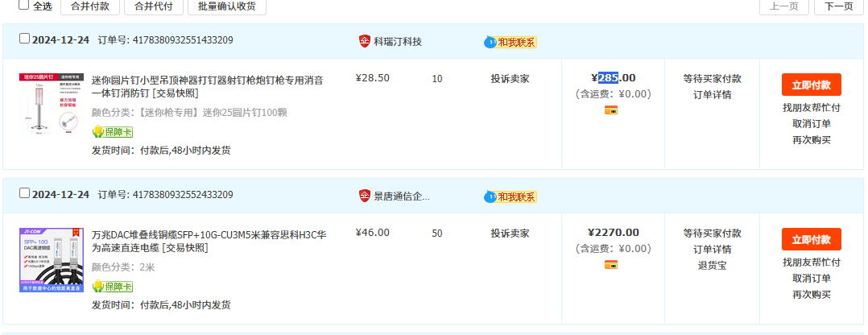This screenshot has width=868, height=335.
Task: Select order 4178380932552433209 checkbox
Action: click(x=24, y=193)
